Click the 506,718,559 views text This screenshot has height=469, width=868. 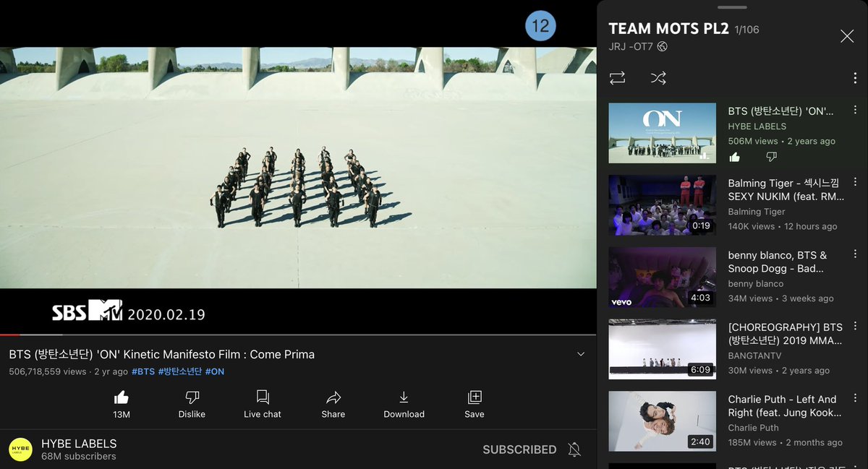[48, 371]
